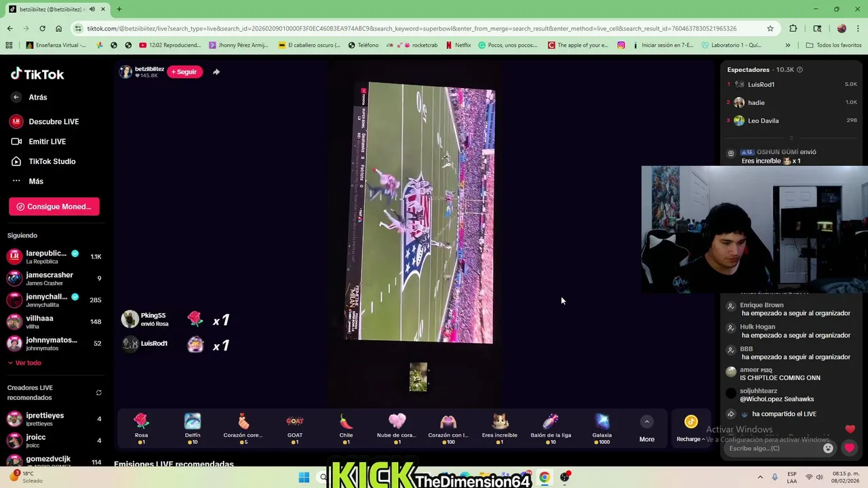Send the Chile gift
Image resolution: width=868 pixels, height=488 pixels.
[x=346, y=428]
